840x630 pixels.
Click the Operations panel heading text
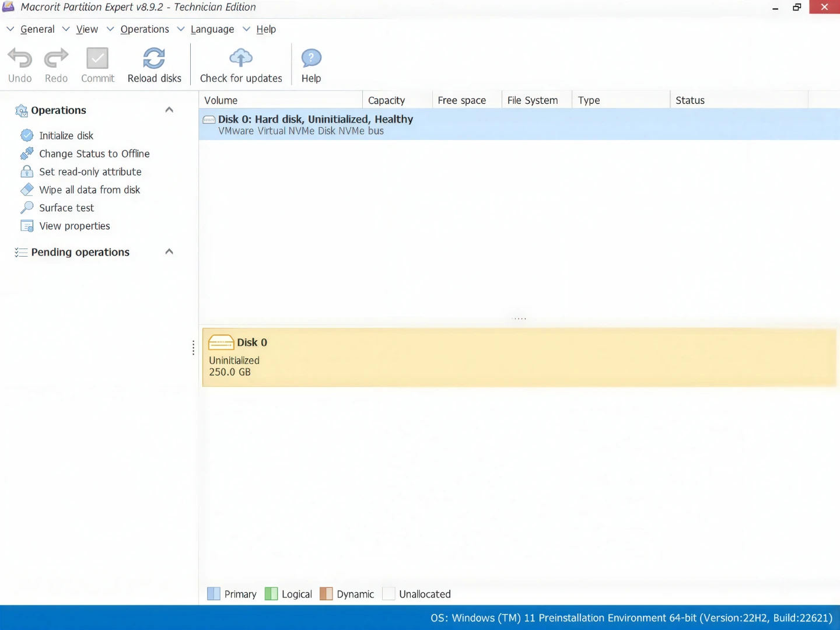(x=58, y=110)
